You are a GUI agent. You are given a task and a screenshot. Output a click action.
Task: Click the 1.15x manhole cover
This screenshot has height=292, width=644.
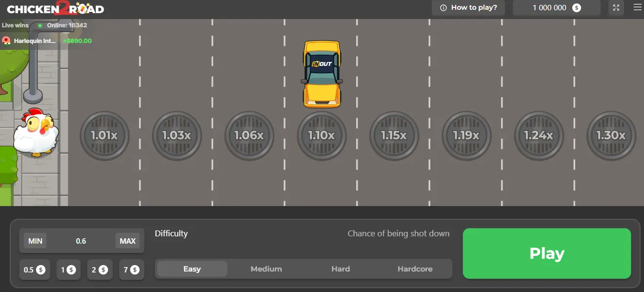(x=394, y=136)
